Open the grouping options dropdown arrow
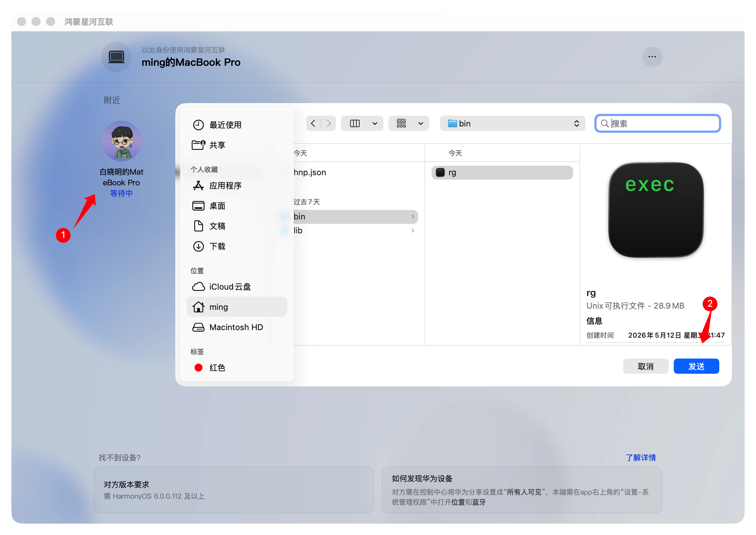This screenshot has height=535, width=756. pos(420,124)
